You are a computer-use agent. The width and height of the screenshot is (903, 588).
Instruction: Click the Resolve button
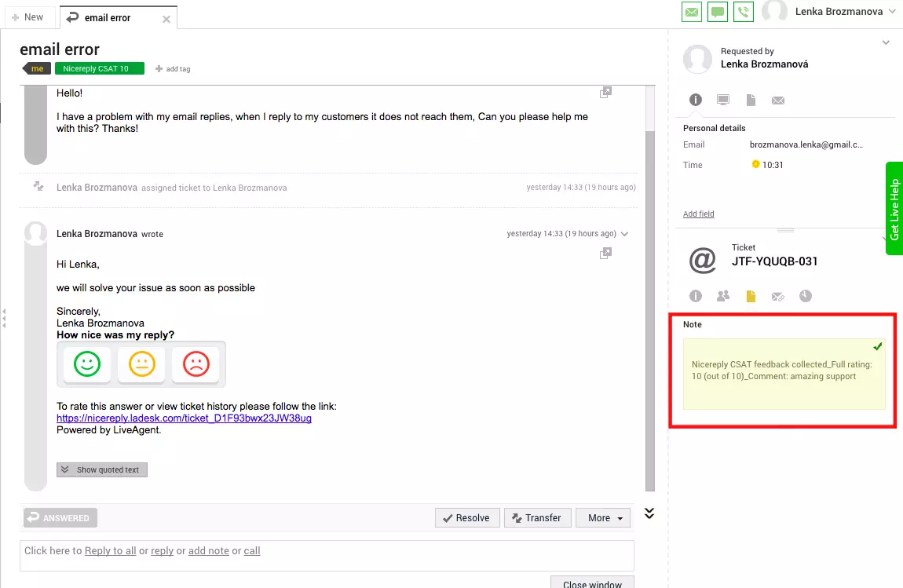click(466, 517)
